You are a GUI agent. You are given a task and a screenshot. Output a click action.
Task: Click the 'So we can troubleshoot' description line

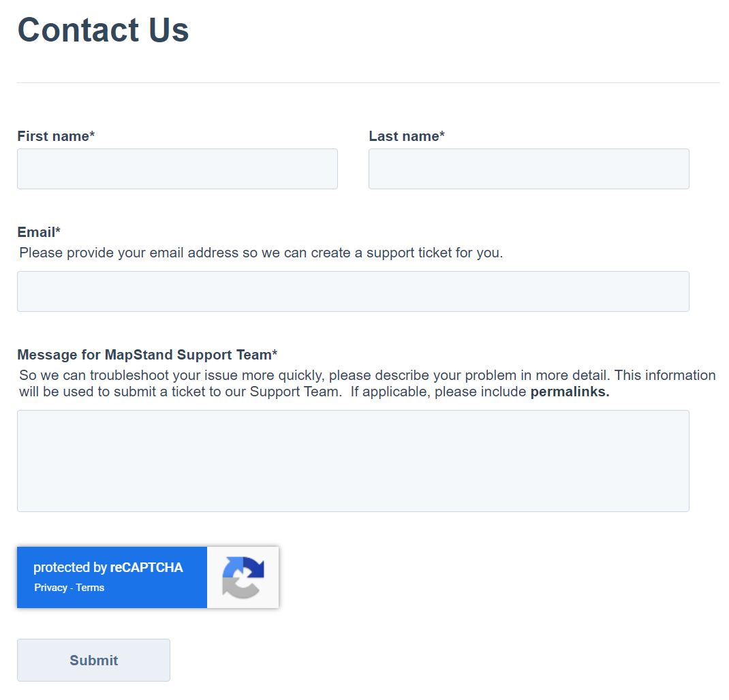pyautogui.click(x=367, y=375)
